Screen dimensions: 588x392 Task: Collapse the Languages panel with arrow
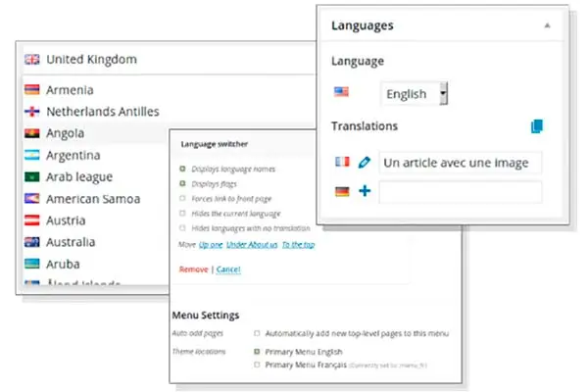pyautogui.click(x=547, y=25)
